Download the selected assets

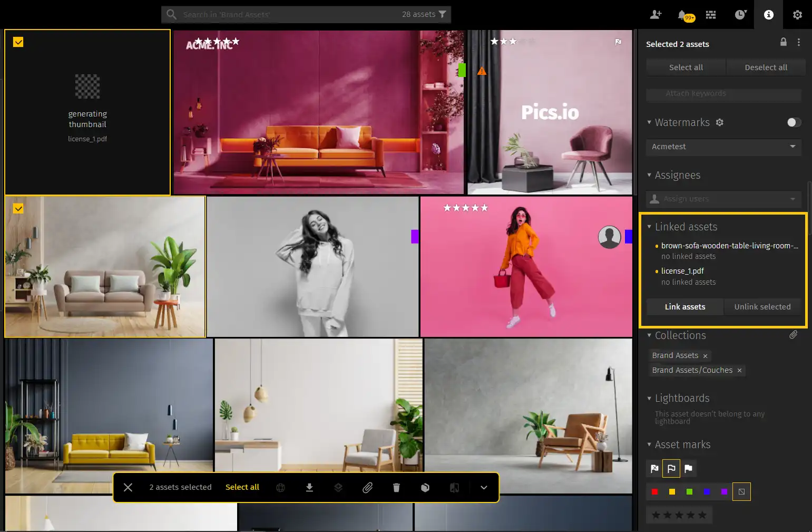click(309, 487)
